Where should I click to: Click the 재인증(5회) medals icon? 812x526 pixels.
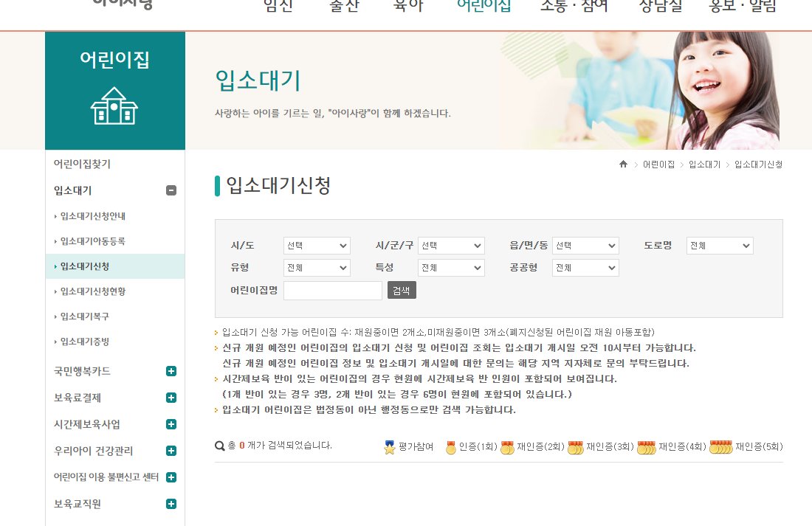[721, 447]
